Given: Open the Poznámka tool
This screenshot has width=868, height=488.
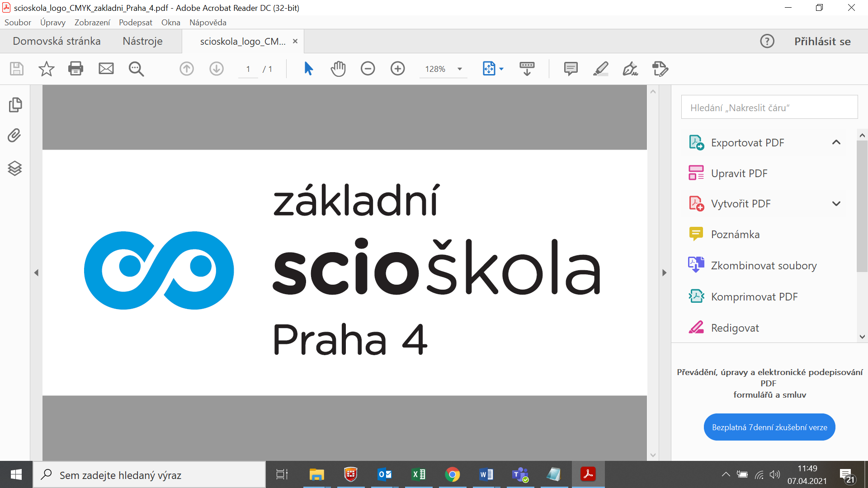Looking at the screenshot, I should tap(735, 235).
